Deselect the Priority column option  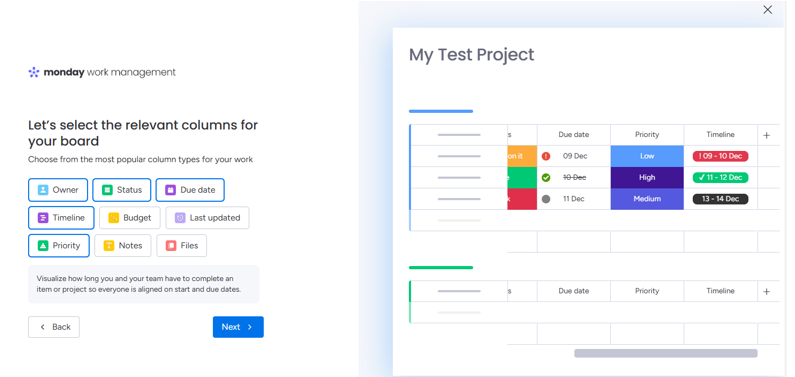[59, 246]
